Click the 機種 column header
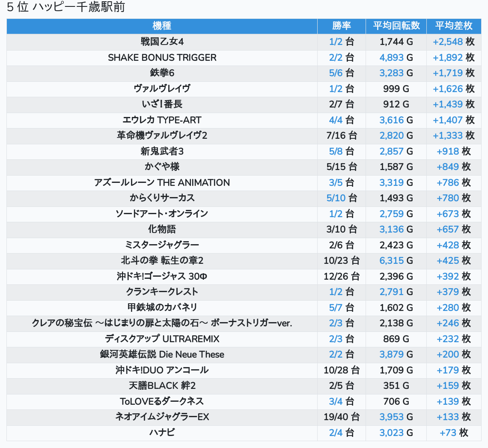488x448 pixels. tap(162, 26)
